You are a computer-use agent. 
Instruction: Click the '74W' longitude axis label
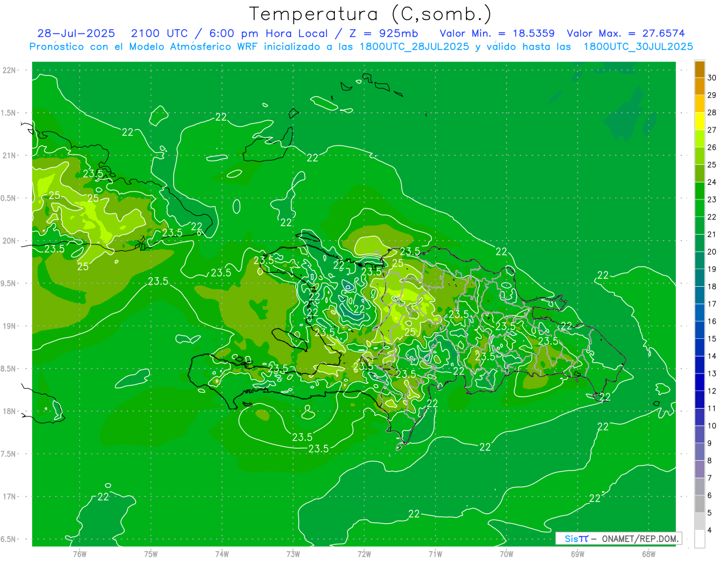222,554
